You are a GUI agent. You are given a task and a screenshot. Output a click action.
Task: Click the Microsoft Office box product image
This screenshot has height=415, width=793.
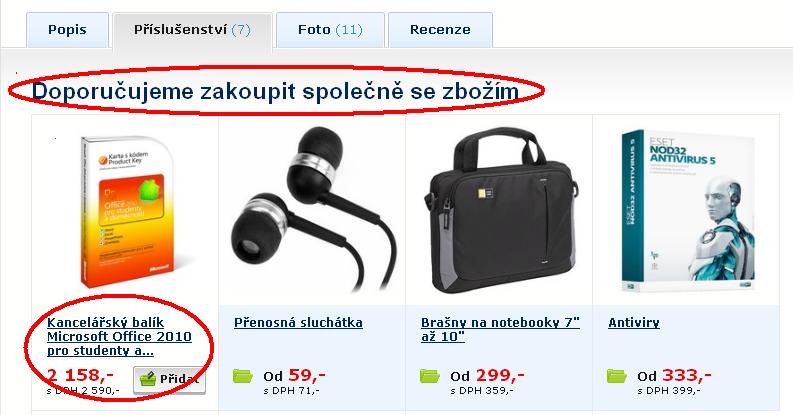click(126, 212)
